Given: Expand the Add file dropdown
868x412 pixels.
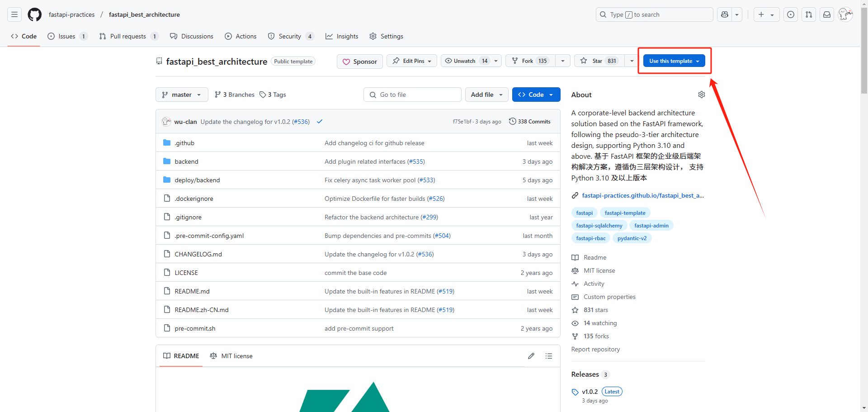Looking at the screenshot, I should [487, 95].
